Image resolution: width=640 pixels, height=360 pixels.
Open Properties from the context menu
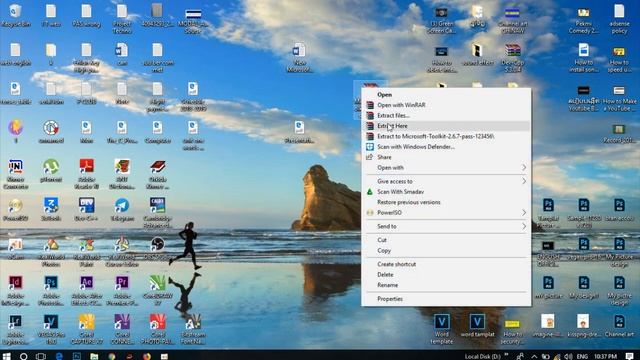(446, 299)
